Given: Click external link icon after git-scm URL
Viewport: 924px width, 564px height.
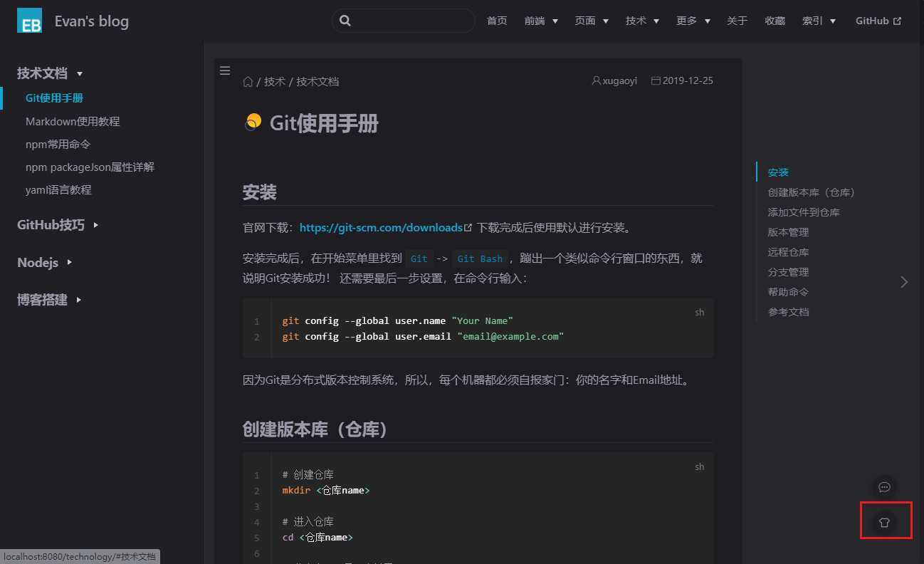Looking at the screenshot, I should click(x=468, y=228).
